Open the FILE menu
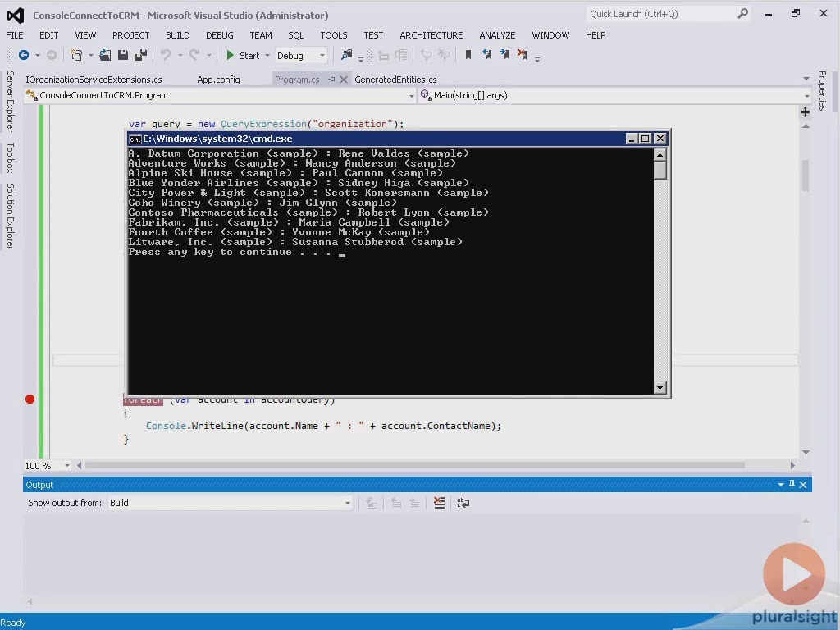Image resolution: width=840 pixels, height=630 pixels. click(x=15, y=35)
